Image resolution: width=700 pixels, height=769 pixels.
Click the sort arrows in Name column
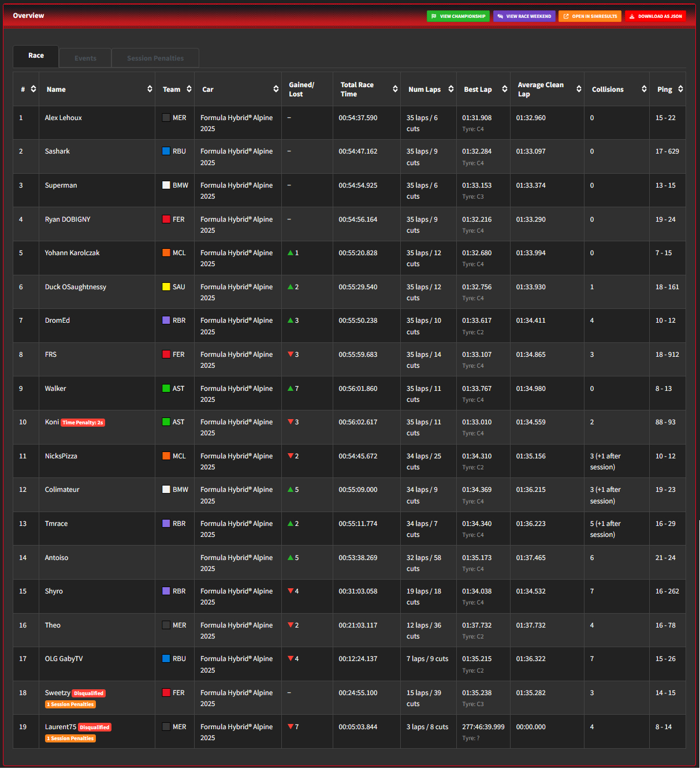click(x=150, y=89)
